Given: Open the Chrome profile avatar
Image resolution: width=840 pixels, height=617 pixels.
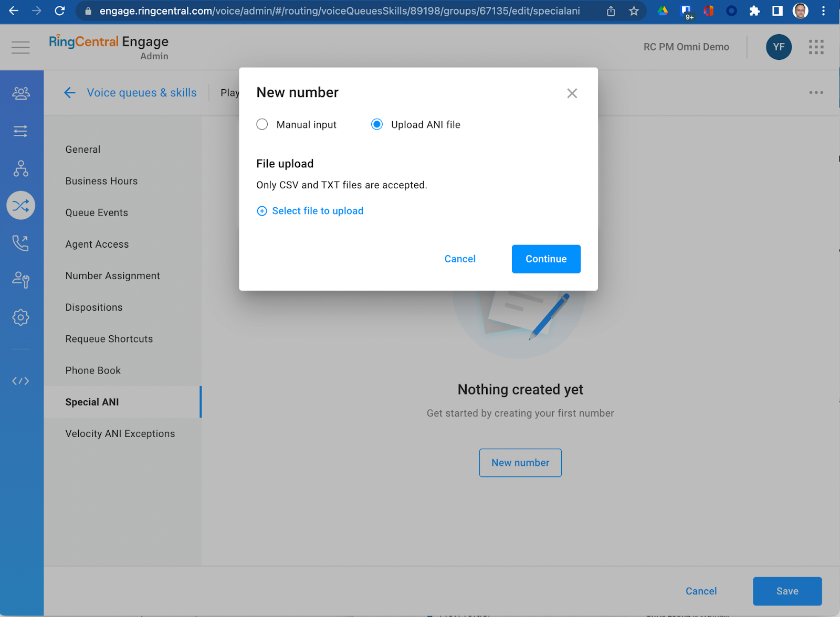Looking at the screenshot, I should click(x=800, y=11).
